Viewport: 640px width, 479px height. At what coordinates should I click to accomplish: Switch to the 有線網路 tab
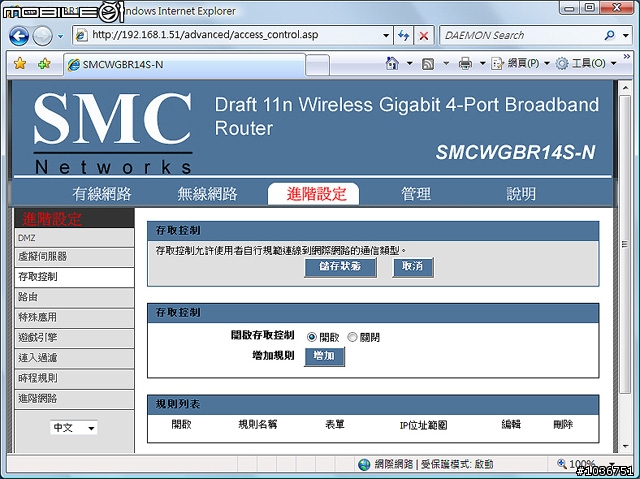[102, 194]
